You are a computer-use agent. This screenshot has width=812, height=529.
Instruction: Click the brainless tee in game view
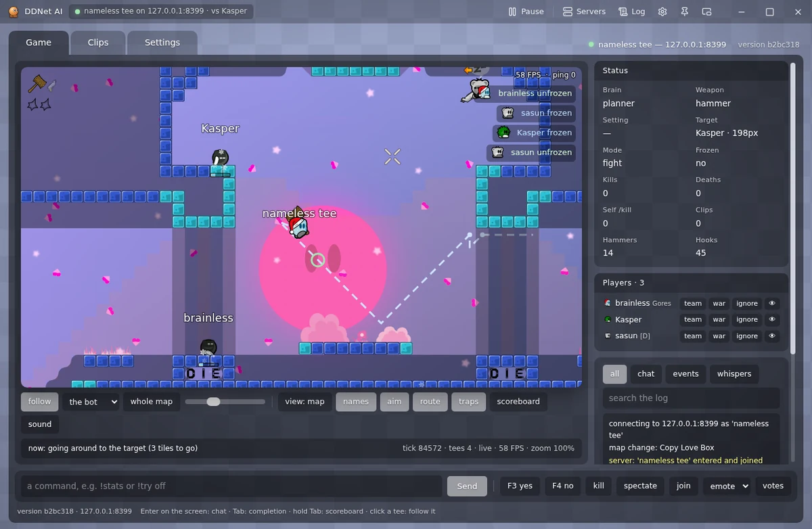pyautogui.click(x=208, y=347)
